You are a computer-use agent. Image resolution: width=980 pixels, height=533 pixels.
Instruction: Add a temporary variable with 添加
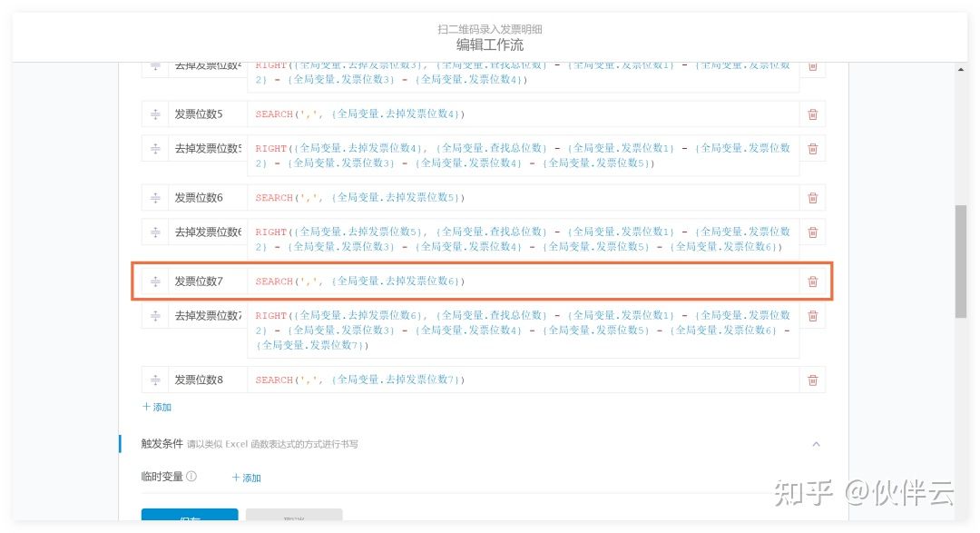point(246,478)
